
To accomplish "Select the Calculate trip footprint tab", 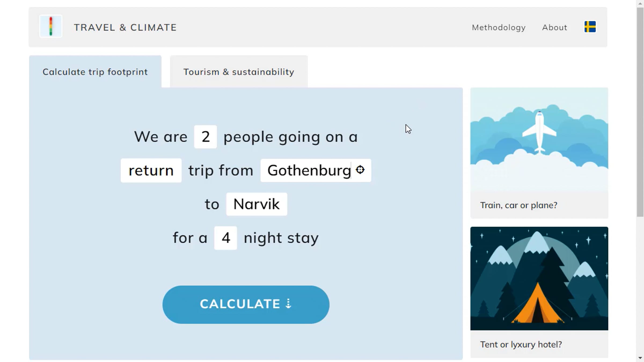I will pyautogui.click(x=95, y=72).
